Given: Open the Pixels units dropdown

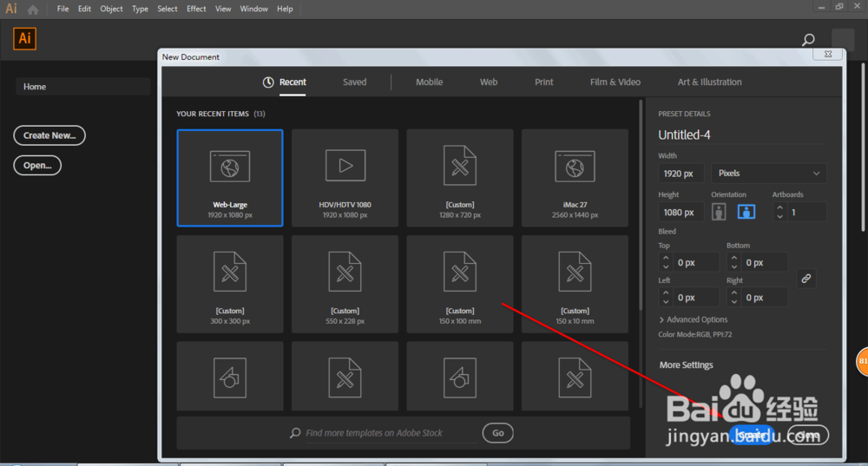Looking at the screenshot, I should (769, 174).
